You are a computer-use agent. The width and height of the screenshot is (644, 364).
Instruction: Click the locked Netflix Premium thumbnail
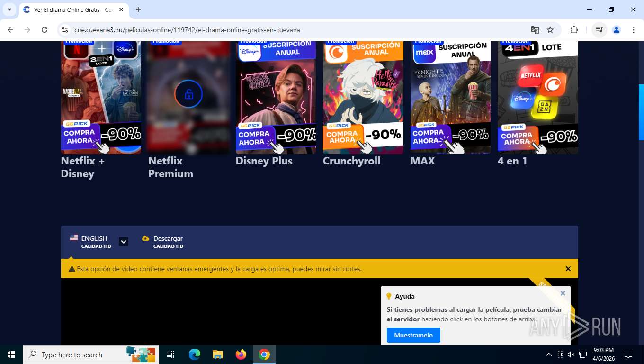(188, 97)
